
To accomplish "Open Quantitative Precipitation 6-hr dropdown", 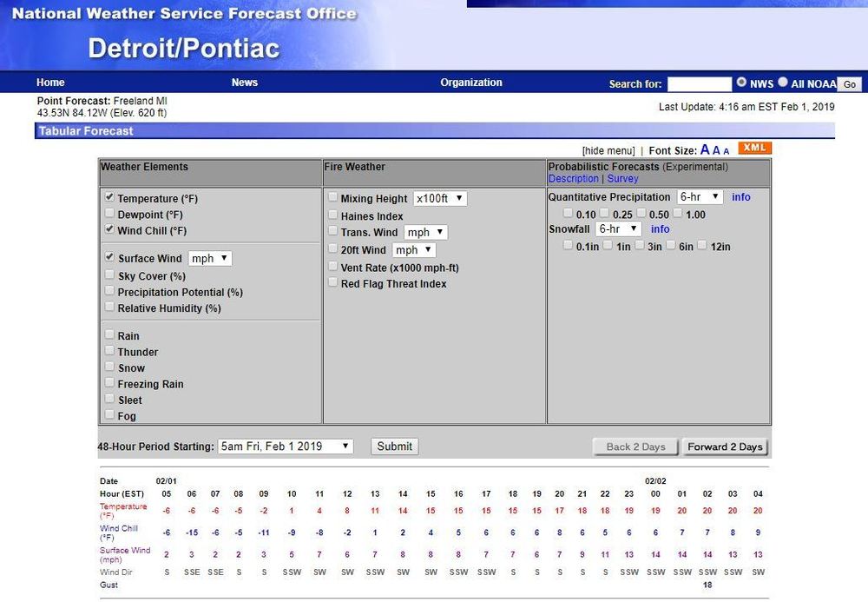I will (700, 196).
